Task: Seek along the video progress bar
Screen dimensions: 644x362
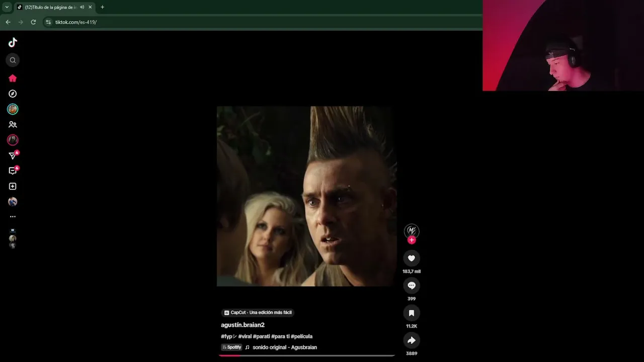Action: click(x=307, y=355)
